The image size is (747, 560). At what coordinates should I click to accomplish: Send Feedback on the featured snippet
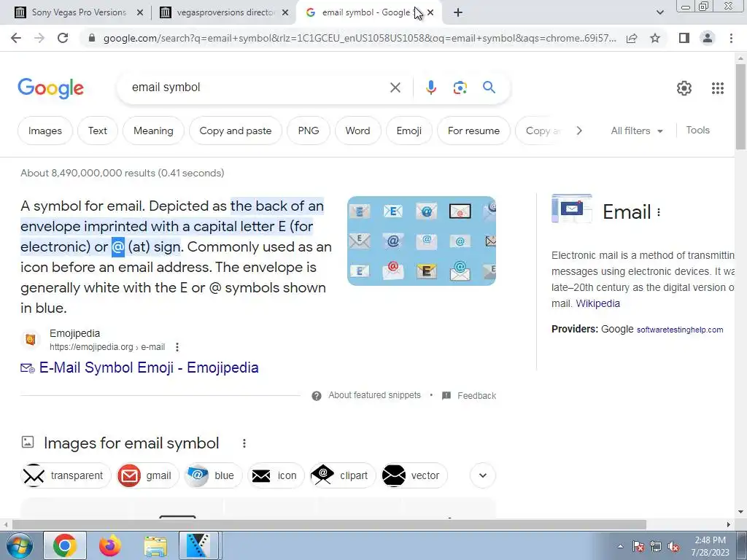(x=476, y=396)
